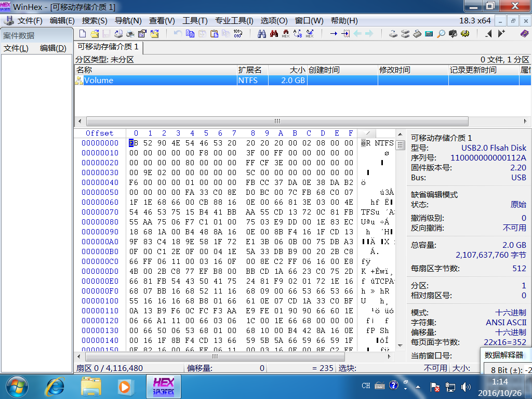Launch Internet Explorer from taskbar
Viewport: 532px width, 399px height.
point(55,387)
